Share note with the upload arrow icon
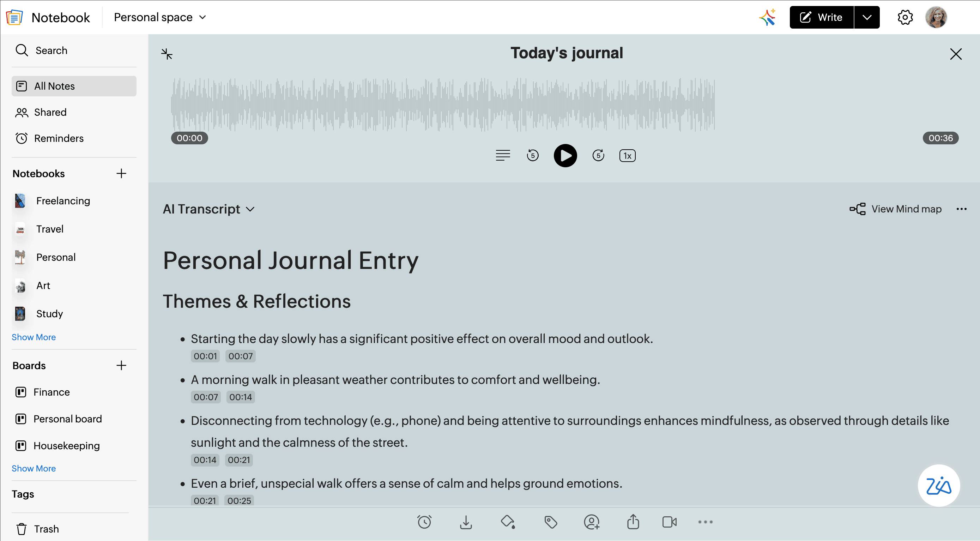The image size is (980, 541). coord(633,522)
